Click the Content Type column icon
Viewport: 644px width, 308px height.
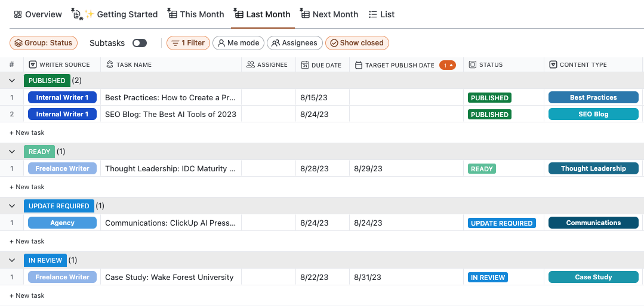pos(553,64)
